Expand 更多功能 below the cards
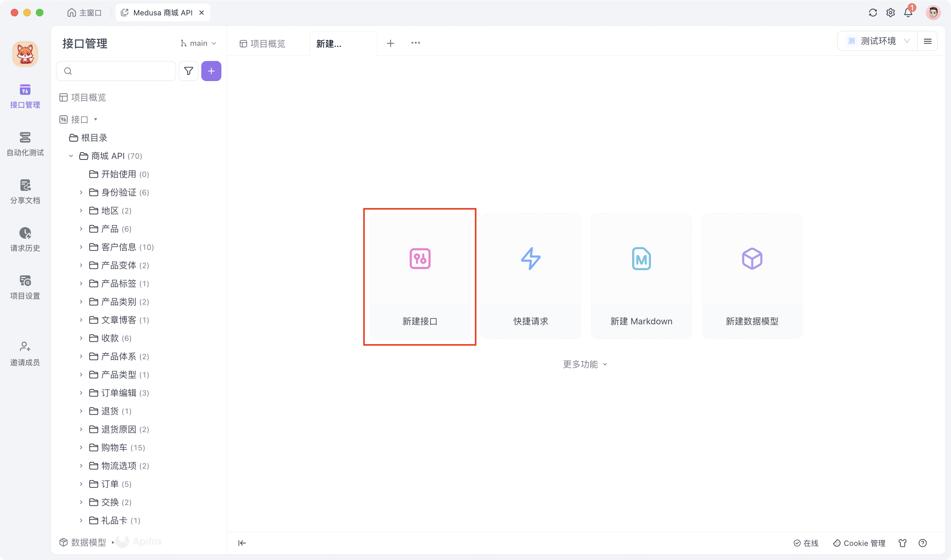The height and width of the screenshot is (560, 951). (585, 364)
